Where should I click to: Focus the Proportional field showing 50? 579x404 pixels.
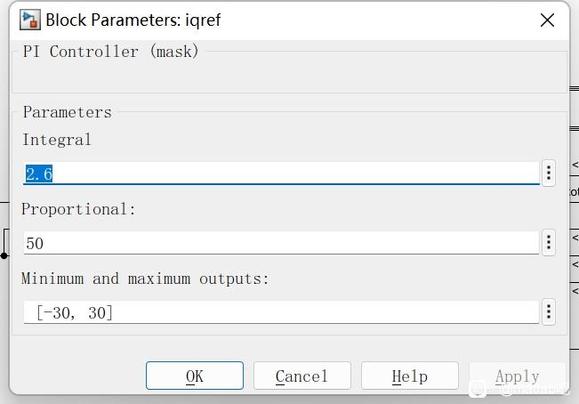coord(281,243)
